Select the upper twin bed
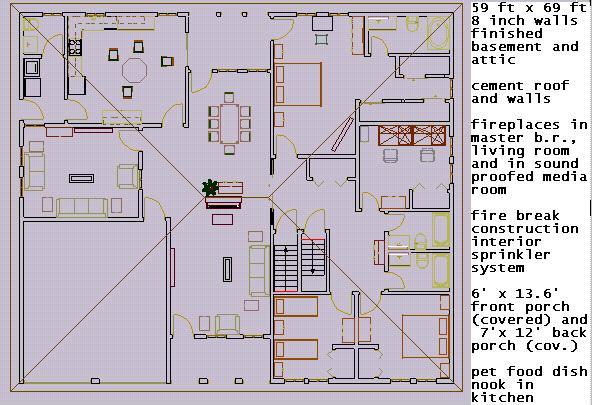This screenshot has height=405, width=593. tap(296, 307)
